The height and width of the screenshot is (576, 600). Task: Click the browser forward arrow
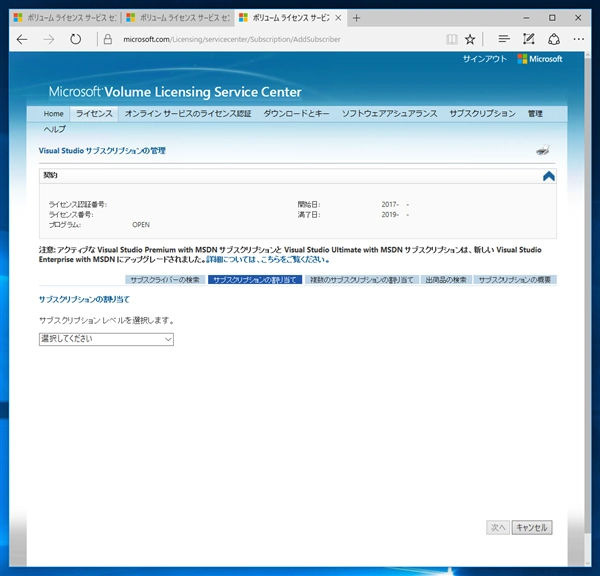click(x=49, y=39)
